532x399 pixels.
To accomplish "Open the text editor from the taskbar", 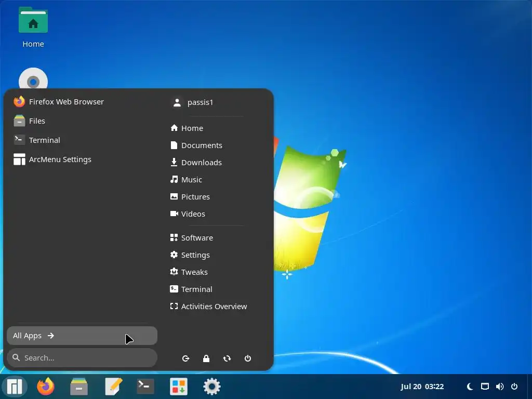I will (x=113, y=387).
